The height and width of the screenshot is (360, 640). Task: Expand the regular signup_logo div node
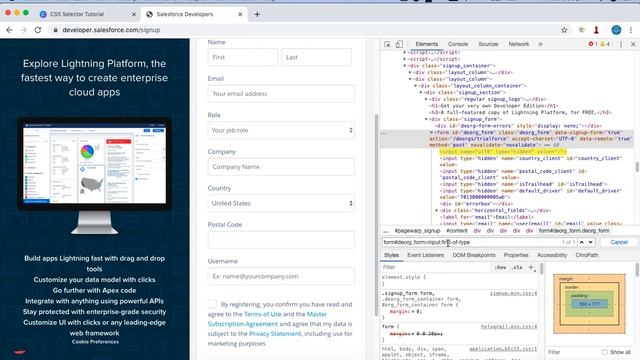click(426, 99)
